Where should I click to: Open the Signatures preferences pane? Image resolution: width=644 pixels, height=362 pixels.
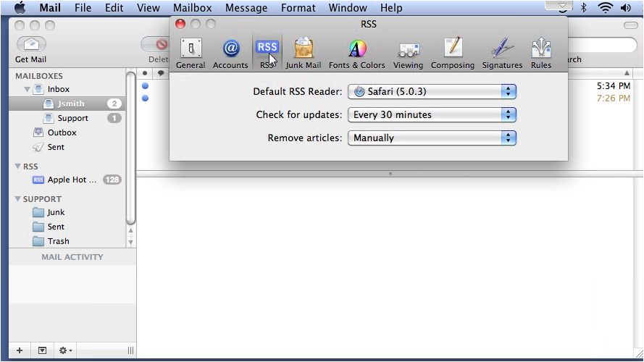tap(502, 54)
